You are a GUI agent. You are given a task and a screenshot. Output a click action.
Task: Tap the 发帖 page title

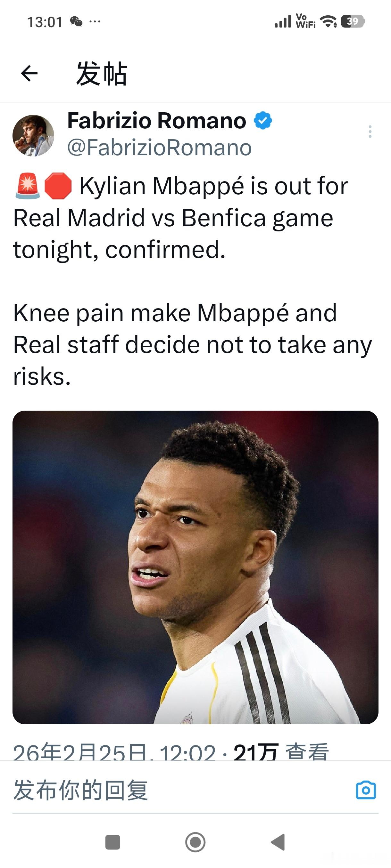click(x=102, y=74)
